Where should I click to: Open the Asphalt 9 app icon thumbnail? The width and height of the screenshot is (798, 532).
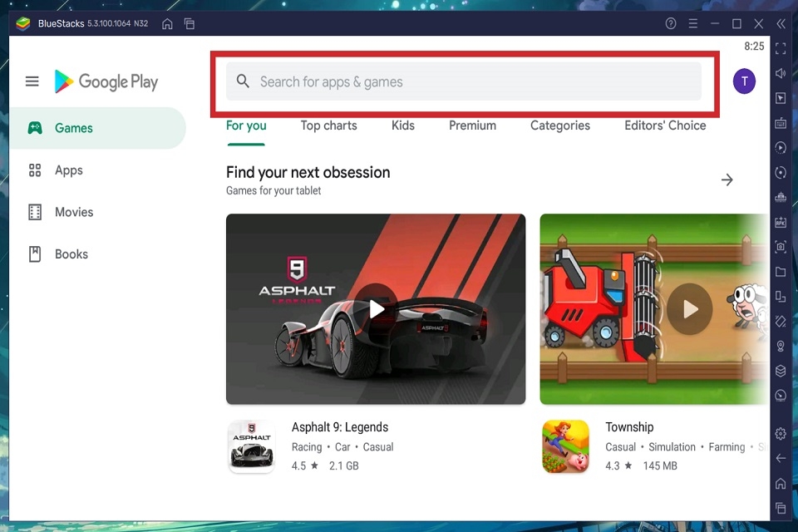point(251,446)
